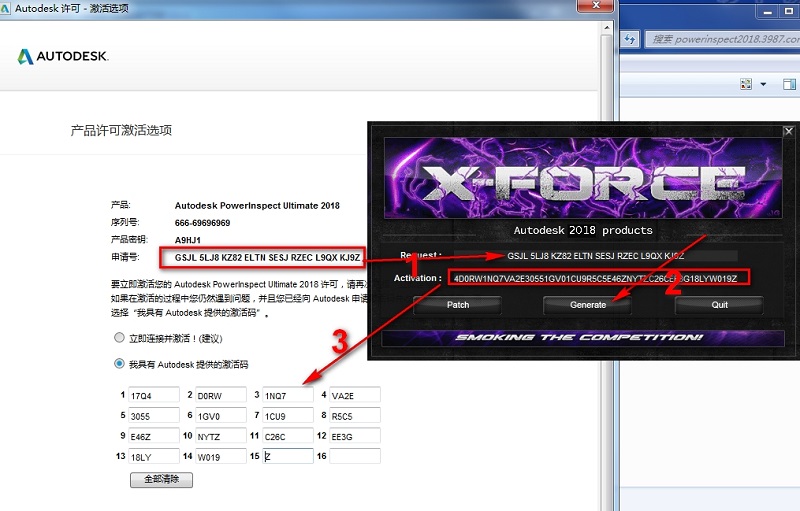Click activation code field 15 containing Z
The width and height of the screenshot is (800, 511).
point(288,456)
